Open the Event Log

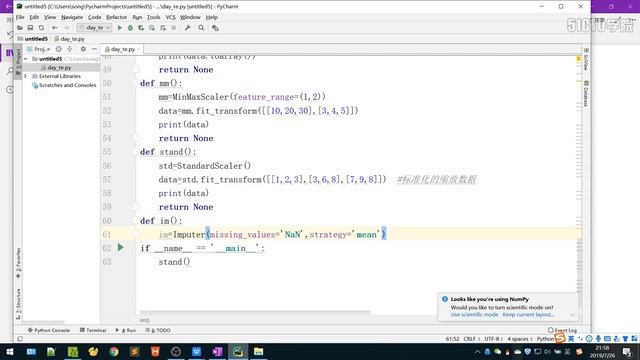(x=562, y=330)
